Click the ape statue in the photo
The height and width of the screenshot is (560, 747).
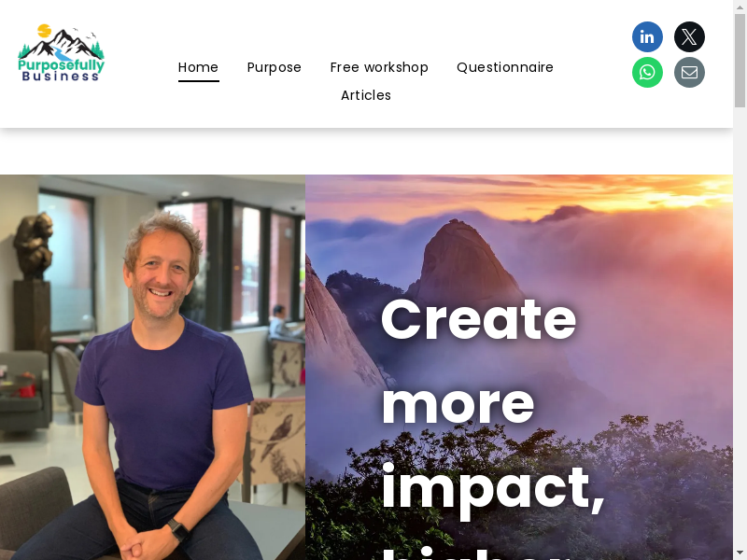33,245
